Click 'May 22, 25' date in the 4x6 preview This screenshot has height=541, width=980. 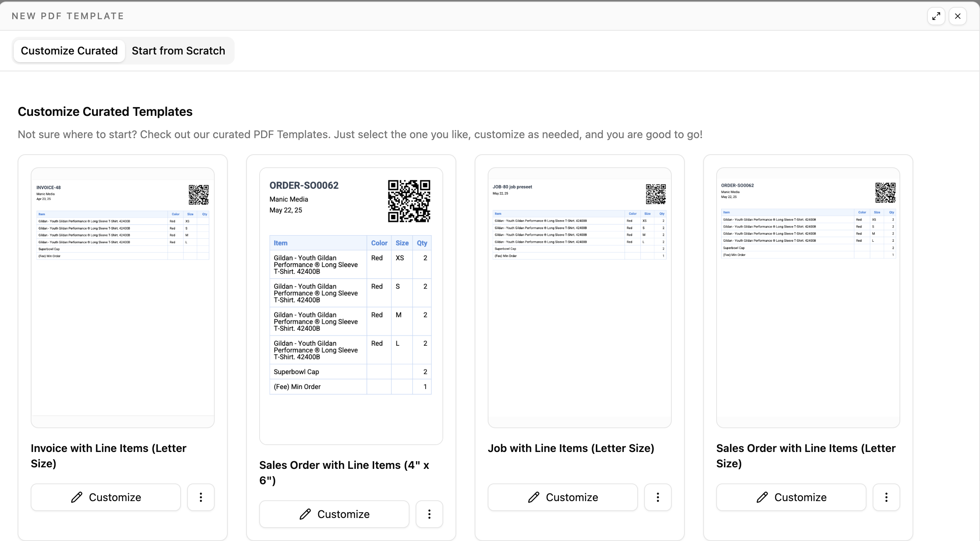286,210
